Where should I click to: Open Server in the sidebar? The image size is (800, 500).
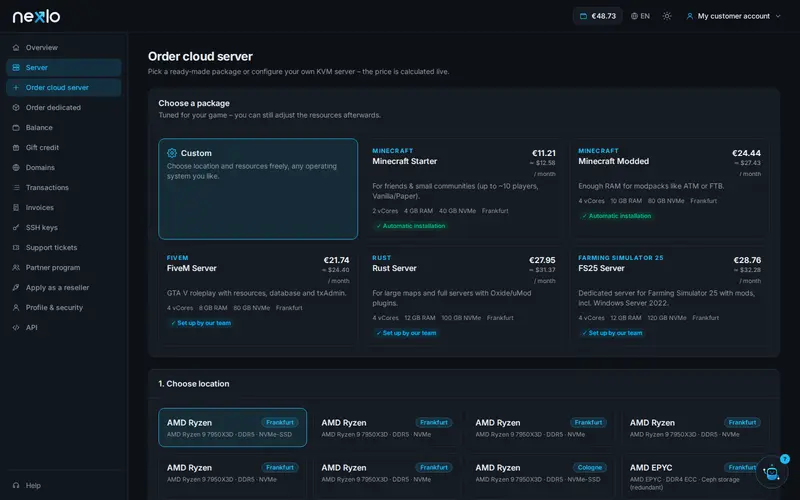(x=64, y=67)
